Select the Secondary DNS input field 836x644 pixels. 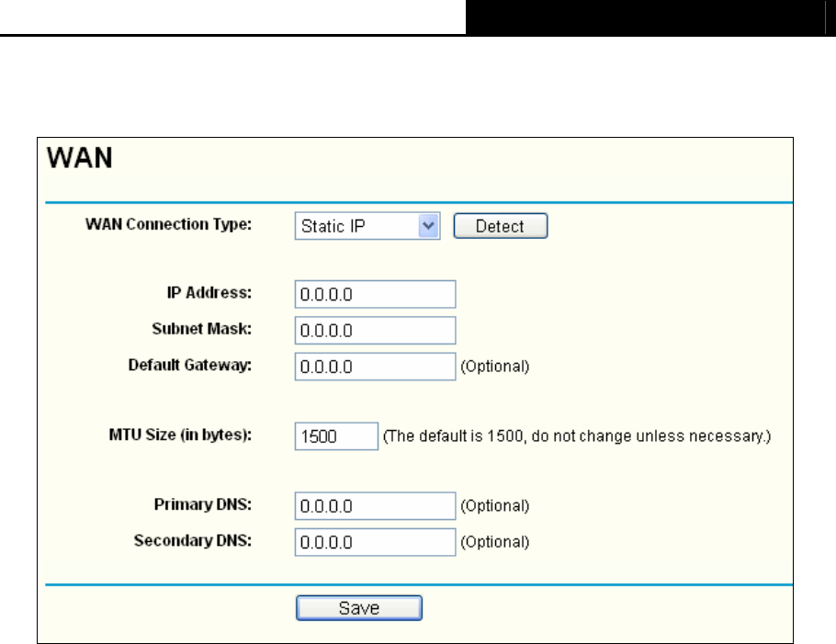pos(375,542)
